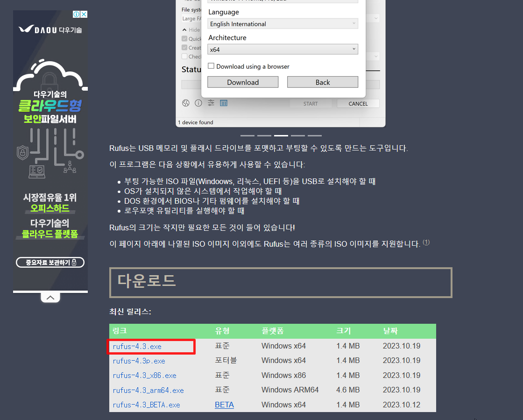This screenshot has height=420, width=523.
Task: Click the 플랫폼 column header
Action: pos(273,331)
